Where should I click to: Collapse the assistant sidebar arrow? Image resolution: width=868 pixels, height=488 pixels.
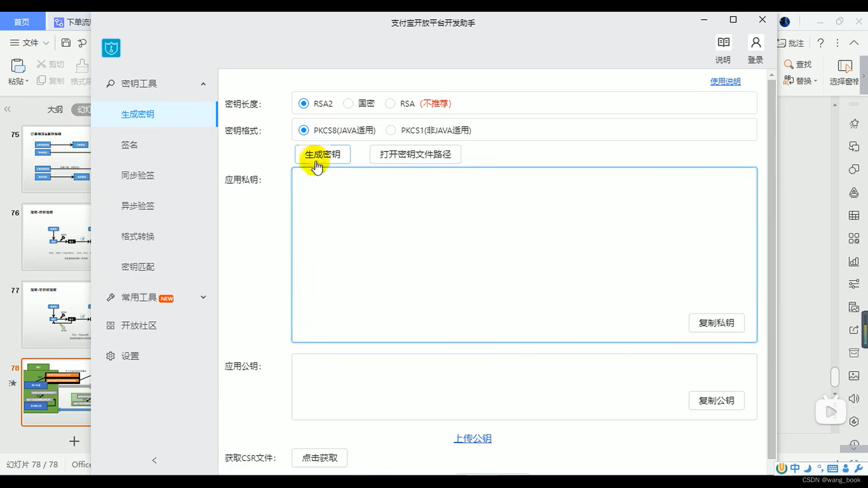(155, 460)
